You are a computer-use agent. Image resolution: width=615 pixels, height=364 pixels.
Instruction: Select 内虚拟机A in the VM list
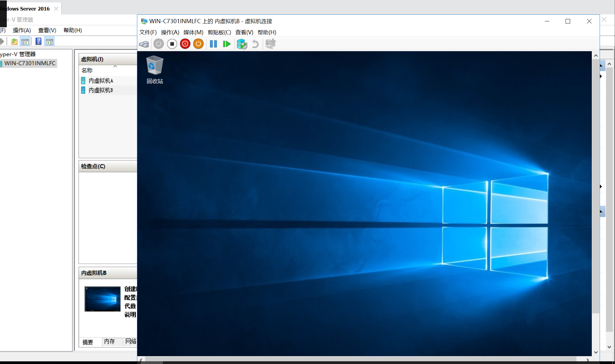point(101,81)
